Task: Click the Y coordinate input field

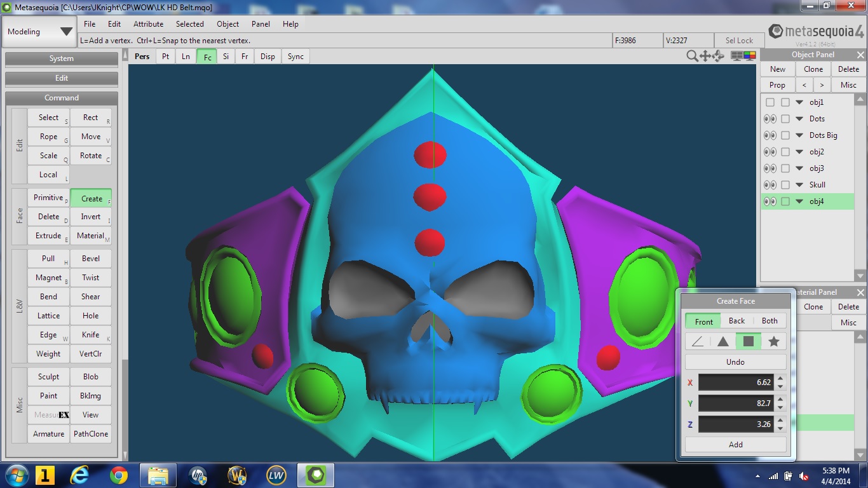Action: coord(736,403)
